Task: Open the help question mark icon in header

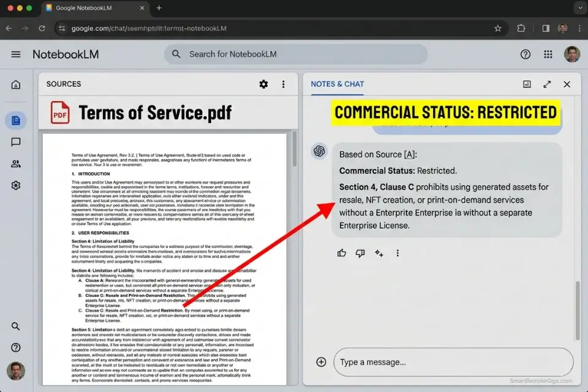Action: pyautogui.click(x=526, y=55)
